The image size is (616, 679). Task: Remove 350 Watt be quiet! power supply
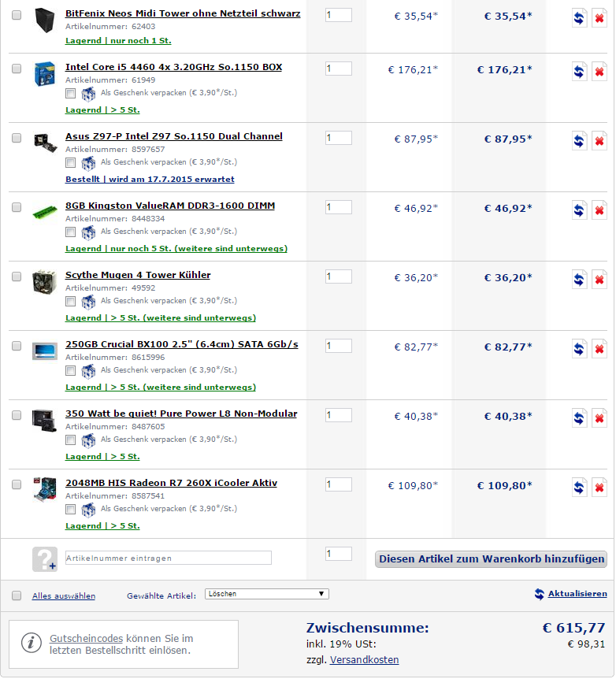[599, 418]
